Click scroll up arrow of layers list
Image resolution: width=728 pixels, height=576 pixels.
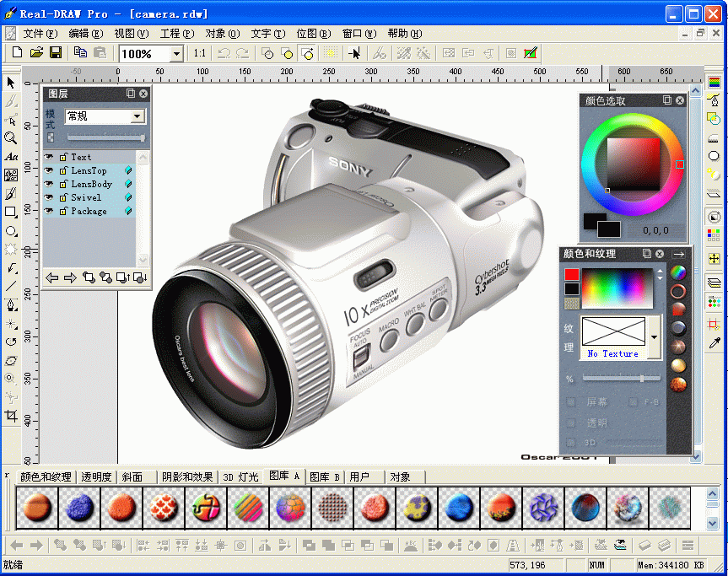(143, 158)
